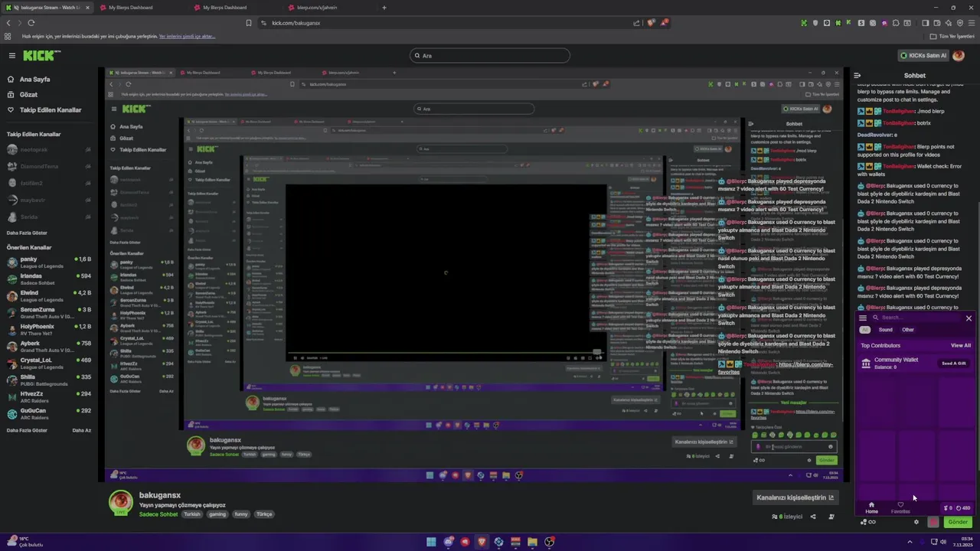Open Takip Edilen Kanallar link

[50, 110]
